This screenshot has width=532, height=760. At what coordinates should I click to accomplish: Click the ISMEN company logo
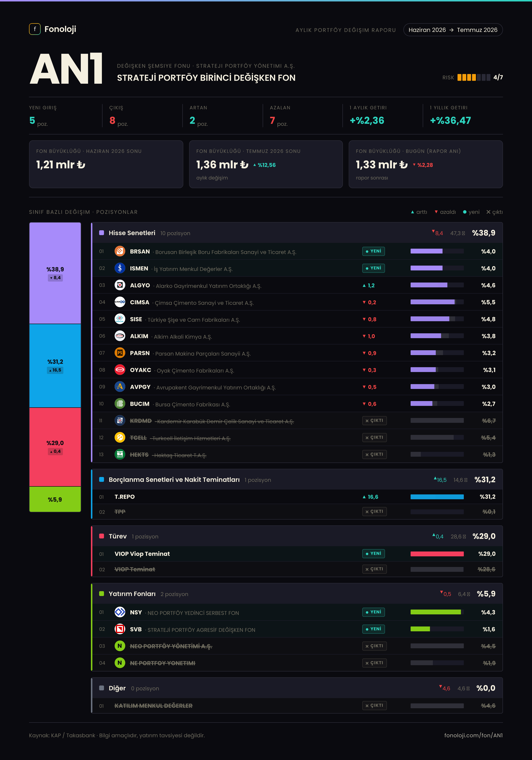[x=120, y=268]
